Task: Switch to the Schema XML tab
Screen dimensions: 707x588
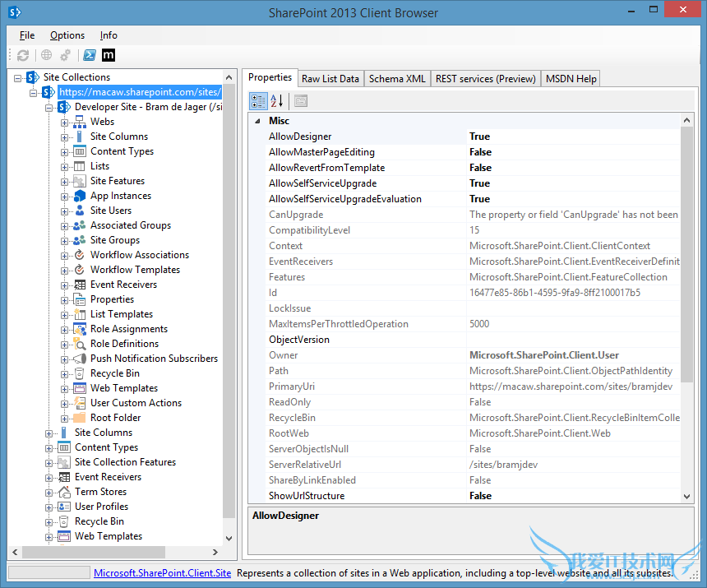Action: [x=397, y=78]
